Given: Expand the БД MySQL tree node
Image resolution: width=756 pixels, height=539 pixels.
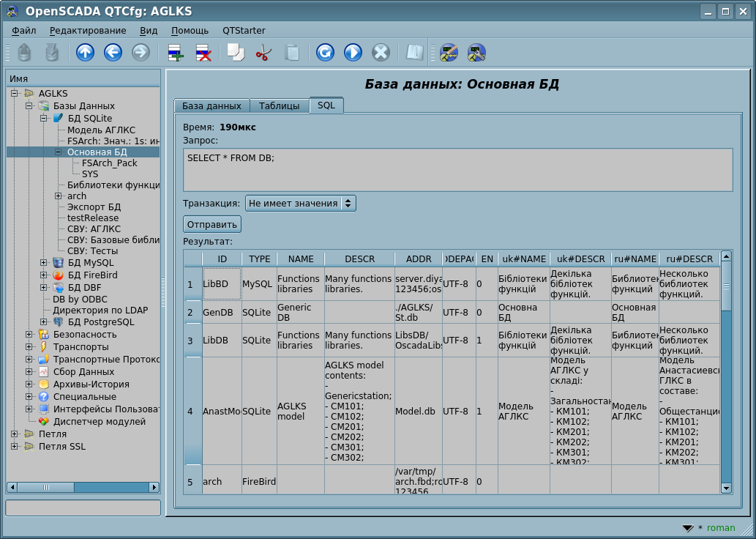Looking at the screenshot, I should [45, 263].
